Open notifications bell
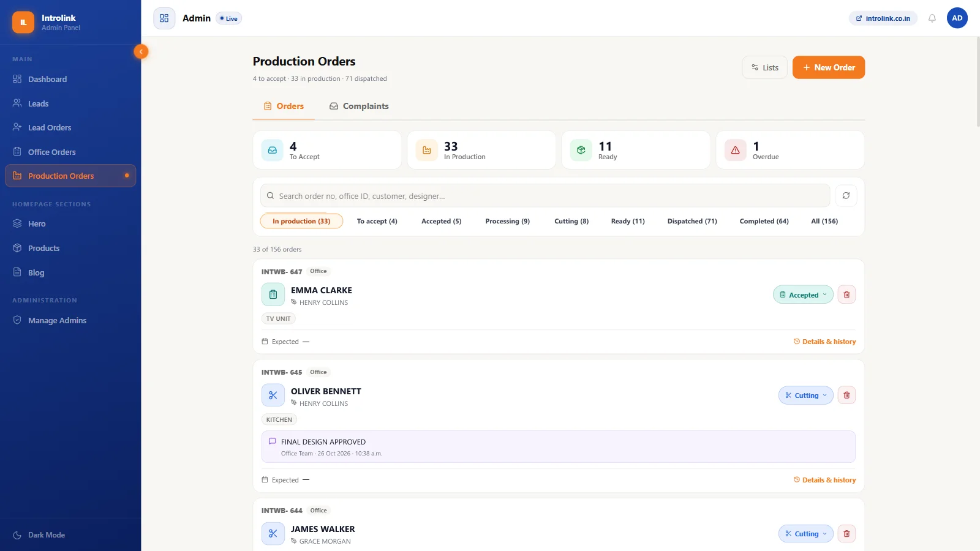Viewport: 980px width, 551px height. point(932,18)
